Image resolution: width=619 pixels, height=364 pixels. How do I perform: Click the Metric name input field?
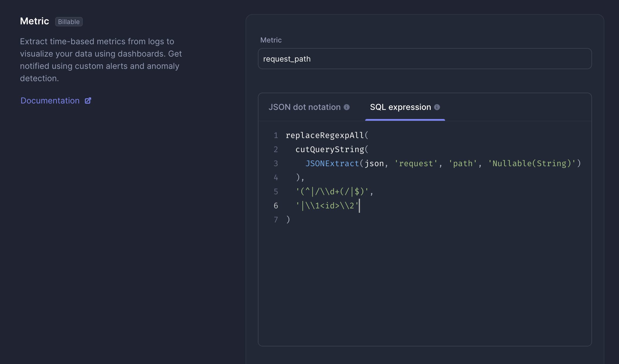pos(424,59)
